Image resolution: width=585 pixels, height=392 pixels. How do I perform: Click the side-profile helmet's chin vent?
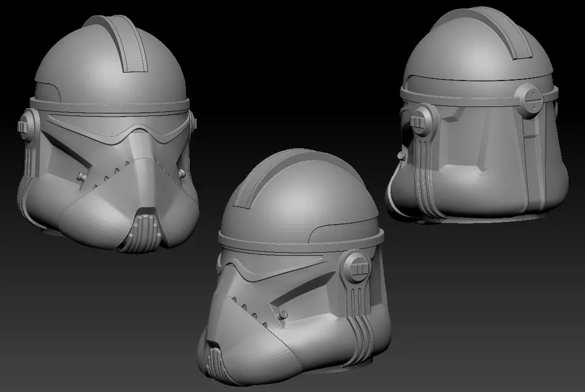click(x=216, y=362)
